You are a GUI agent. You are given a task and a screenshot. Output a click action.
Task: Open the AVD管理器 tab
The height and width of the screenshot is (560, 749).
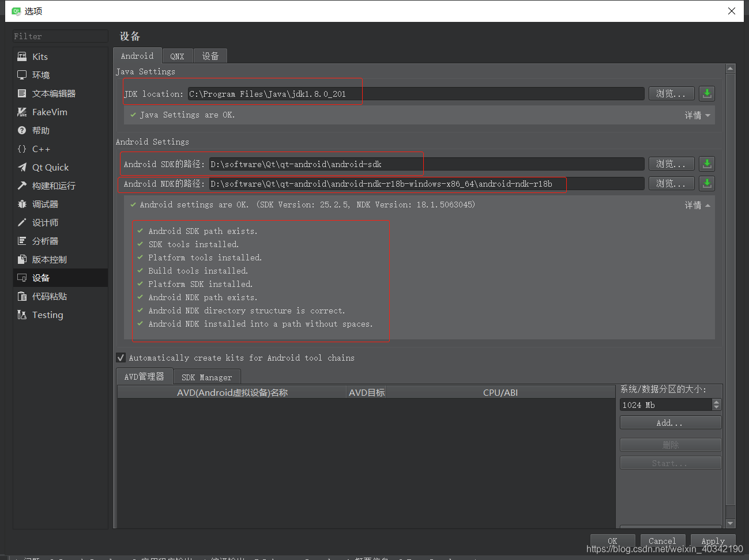(144, 376)
